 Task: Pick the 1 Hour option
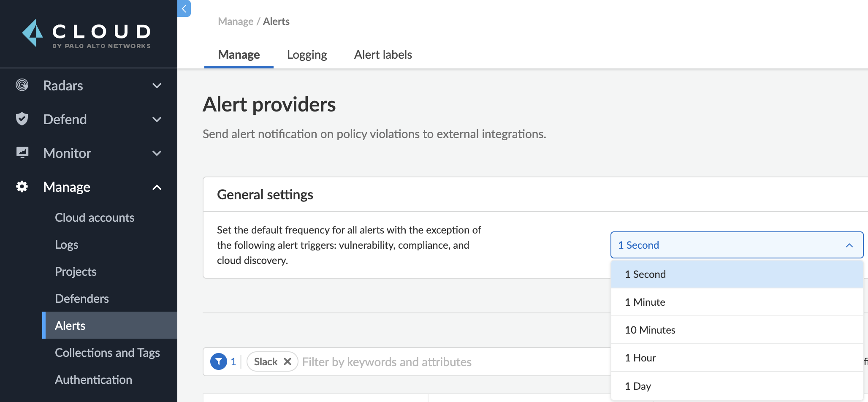point(737,358)
